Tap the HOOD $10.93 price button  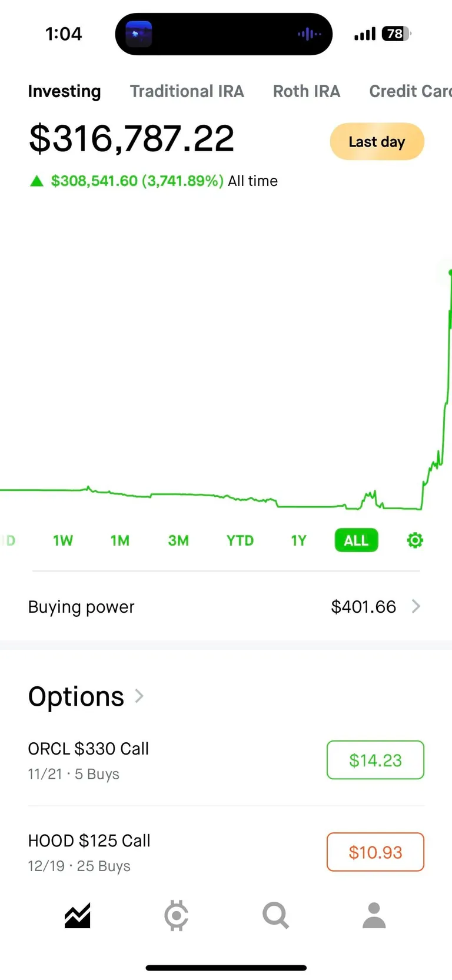pos(375,852)
